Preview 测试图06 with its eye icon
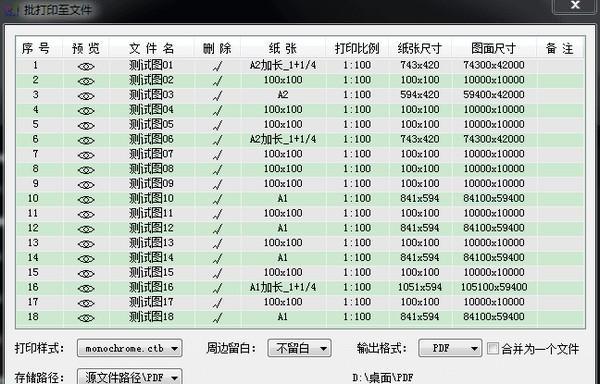 tap(86, 140)
